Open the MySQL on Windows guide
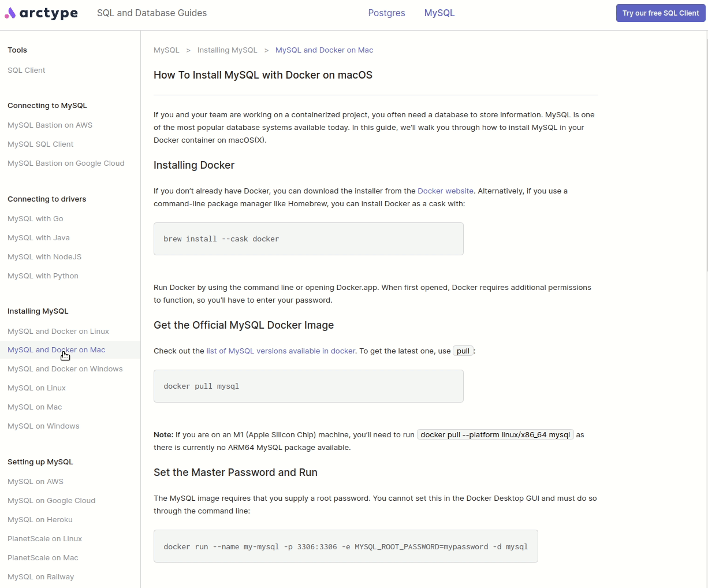708x588 pixels. pyautogui.click(x=43, y=426)
